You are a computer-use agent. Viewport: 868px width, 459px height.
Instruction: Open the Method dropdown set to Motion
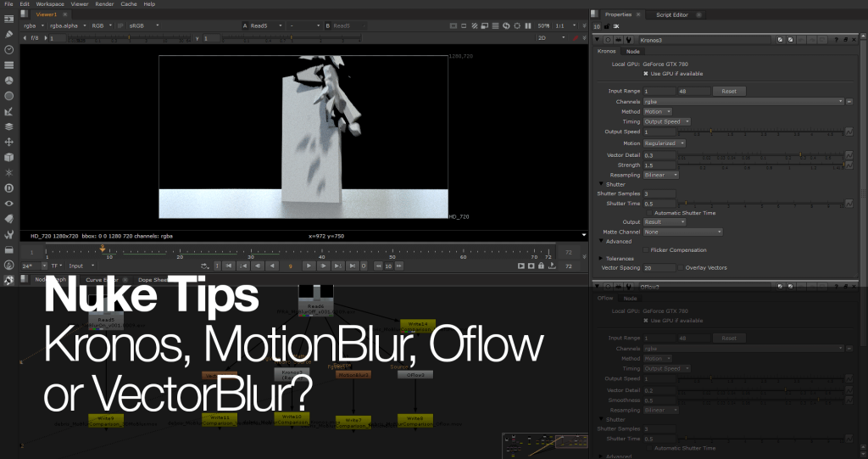658,111
